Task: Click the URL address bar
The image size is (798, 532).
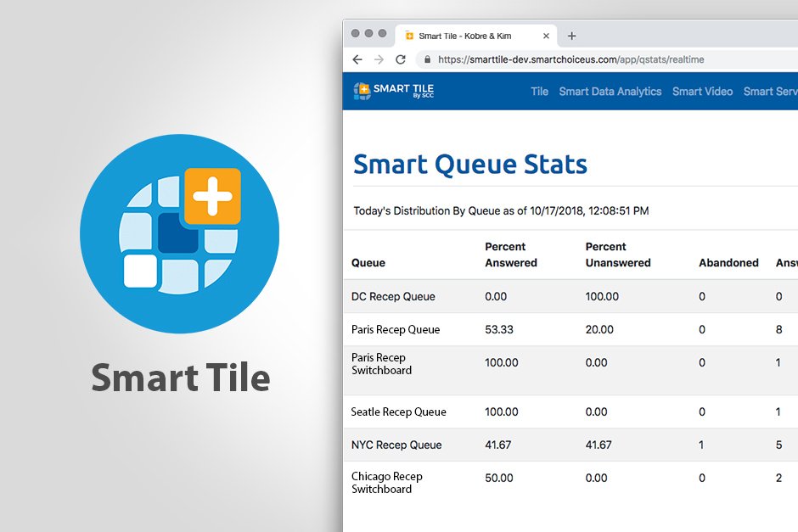Action: click(x=608, y=59)
